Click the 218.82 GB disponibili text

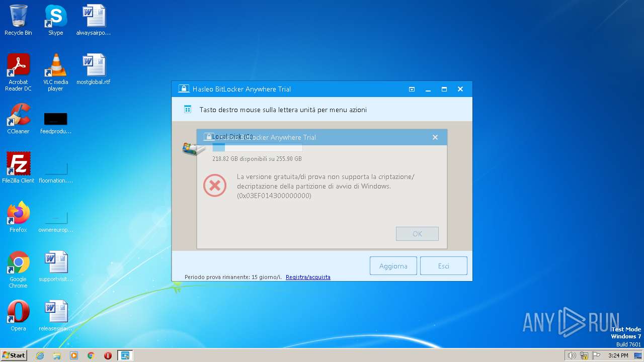click(x=257, y=159)
